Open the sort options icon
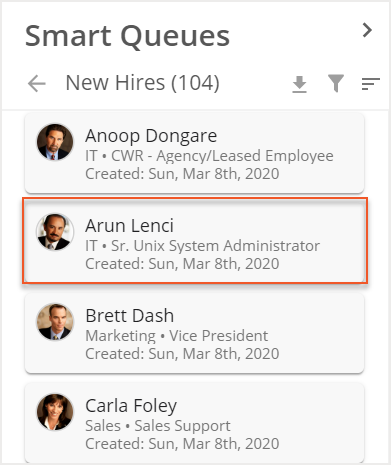 (x=371, y=84)
